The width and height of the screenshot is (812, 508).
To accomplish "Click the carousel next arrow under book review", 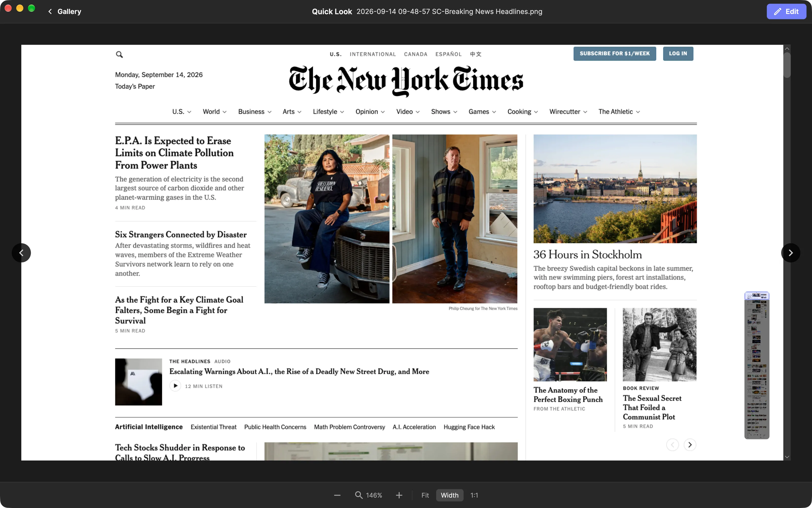I will (690, 445).
